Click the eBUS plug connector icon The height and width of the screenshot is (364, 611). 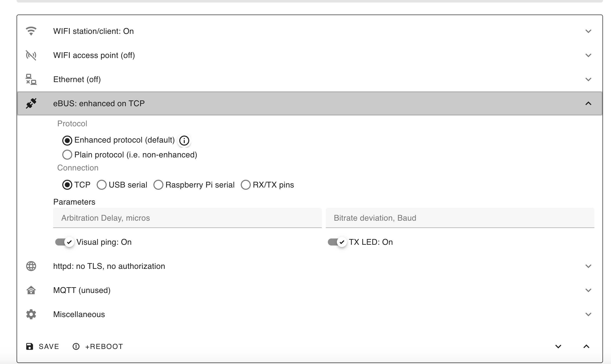31,103
